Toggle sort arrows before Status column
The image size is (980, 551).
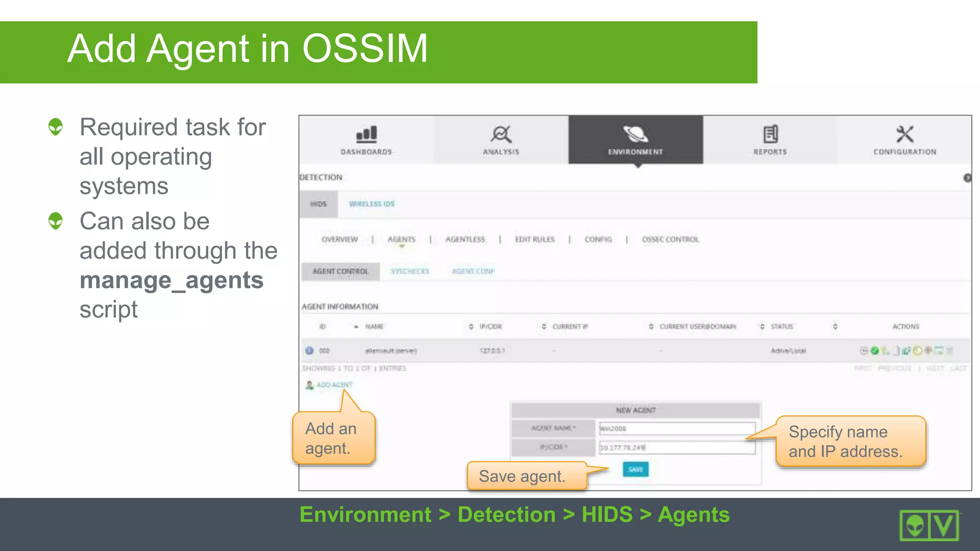(x=762, y=327)
